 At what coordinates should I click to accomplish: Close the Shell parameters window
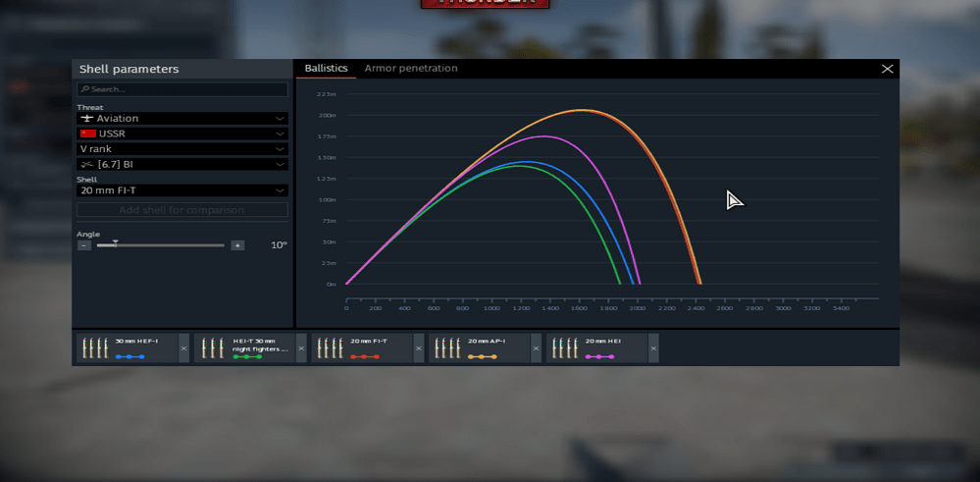click(x=887, y=69)
